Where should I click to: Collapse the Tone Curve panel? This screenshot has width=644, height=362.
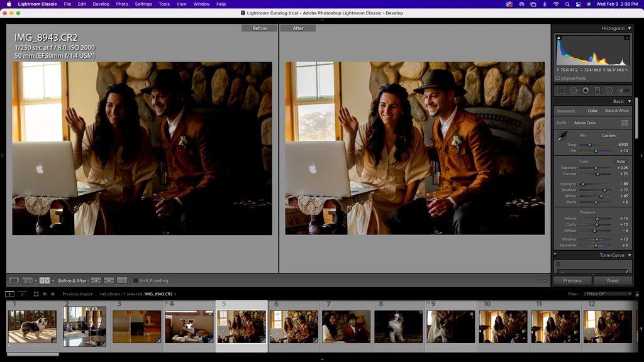tap(629, 255)
